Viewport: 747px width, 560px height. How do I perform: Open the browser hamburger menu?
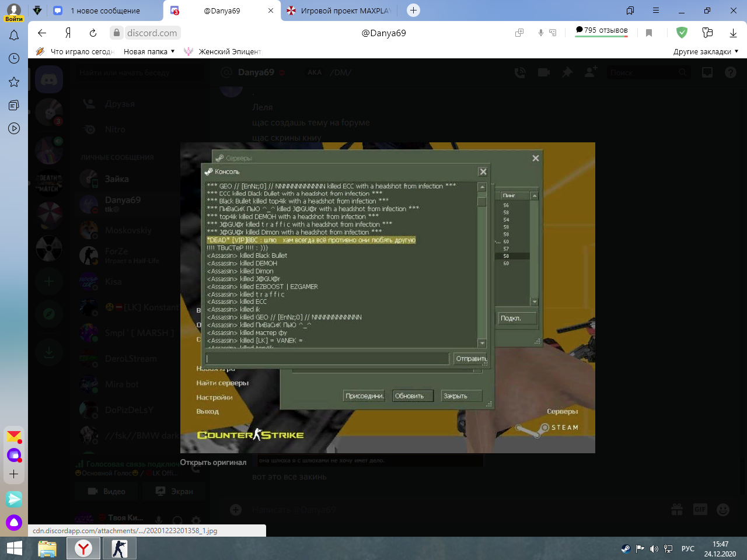656,10
